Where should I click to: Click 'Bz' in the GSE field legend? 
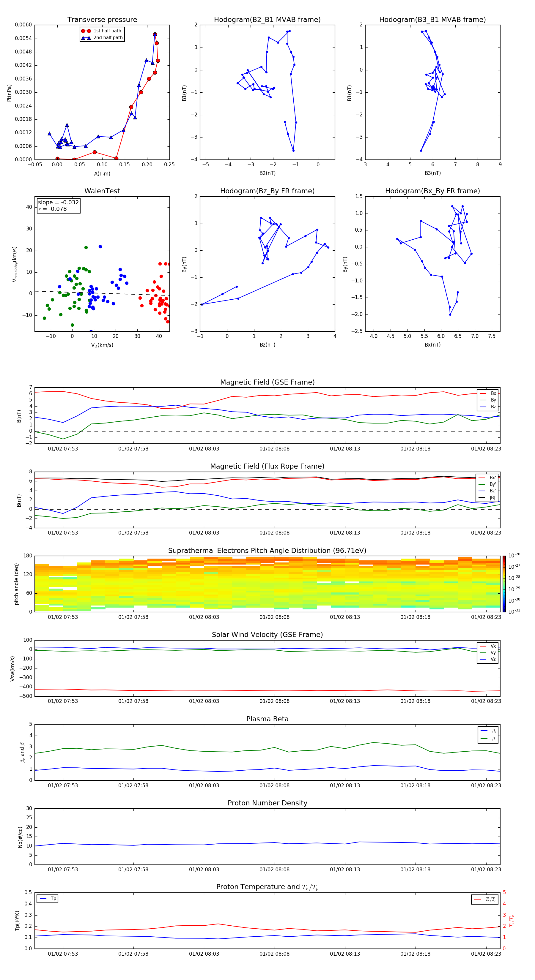(493, 407)
